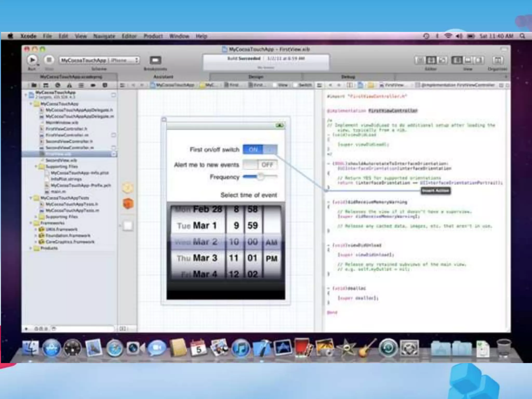This screenshot has width=532, height=399.
Task: Open the Product menu
Action: [153, 36]
